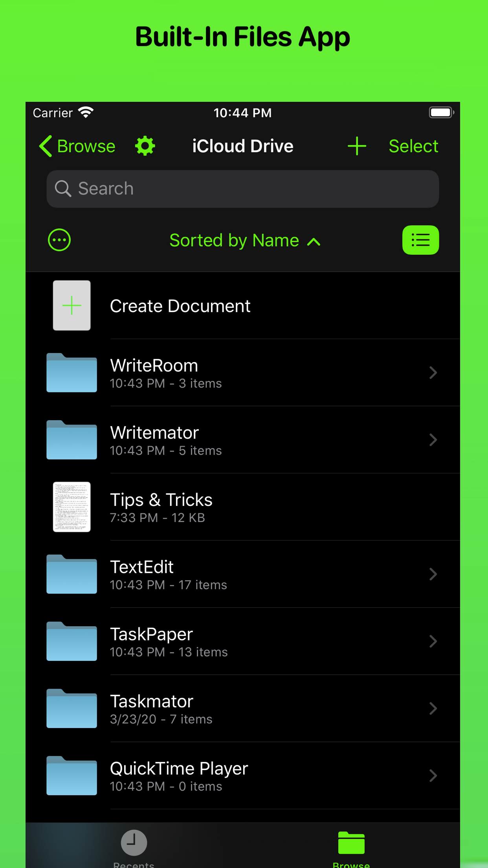Tap the plus icon to add item
Screen dimensions: 488x868
(357, 146)
